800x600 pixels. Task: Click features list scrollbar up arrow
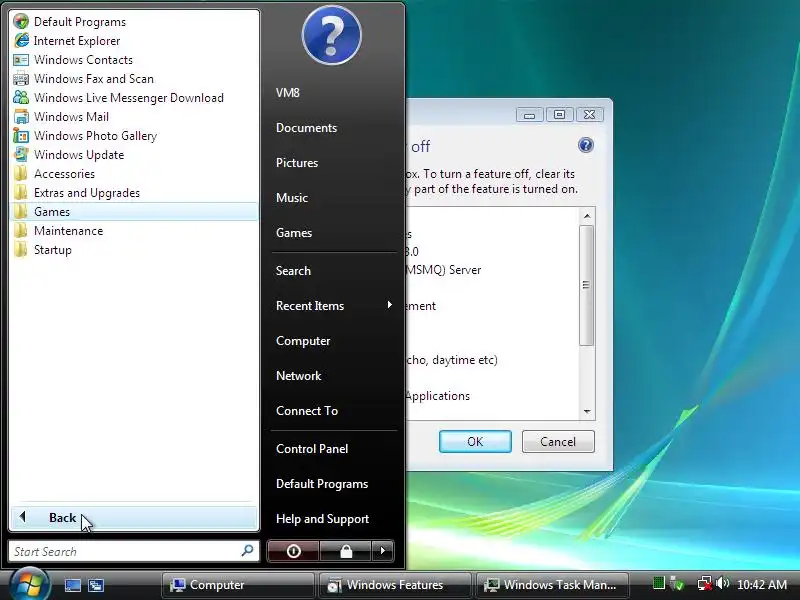587,216
